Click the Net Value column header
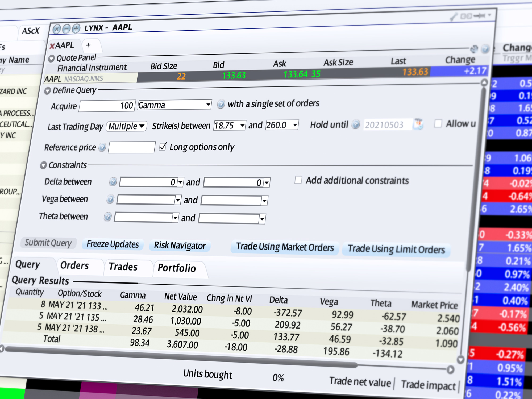532x399 pixels. click(x=181, y=297)
